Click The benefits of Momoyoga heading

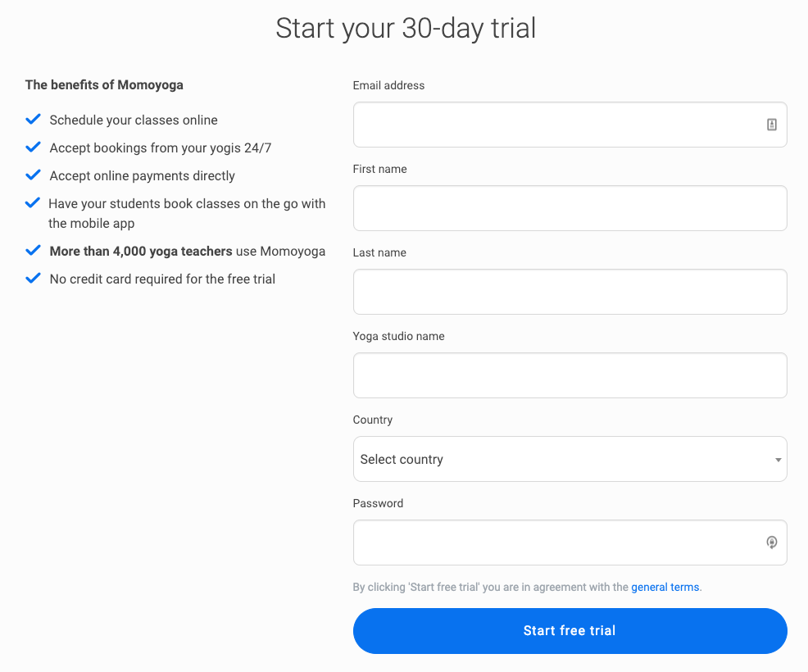pyautogui.click(x=104, y=84)
